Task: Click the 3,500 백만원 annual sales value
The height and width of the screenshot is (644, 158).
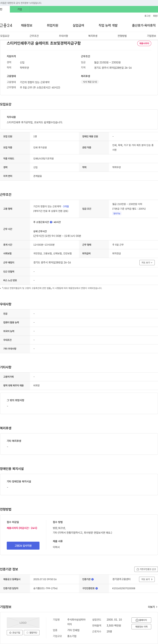Action: click(114, 626)
